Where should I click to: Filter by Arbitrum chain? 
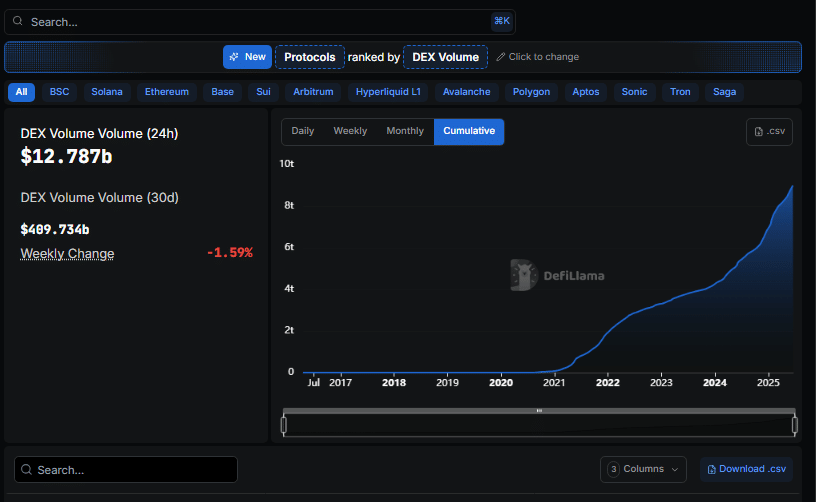tap(313, 92)
